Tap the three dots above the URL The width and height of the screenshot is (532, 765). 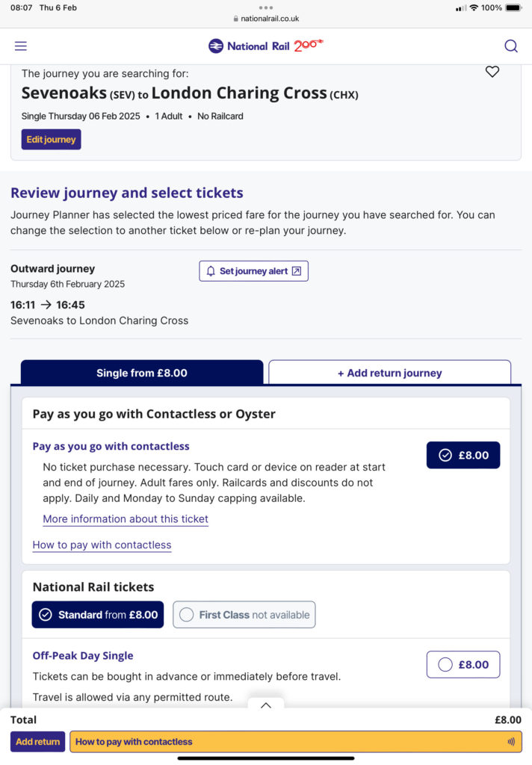click(x=266, y=7)
